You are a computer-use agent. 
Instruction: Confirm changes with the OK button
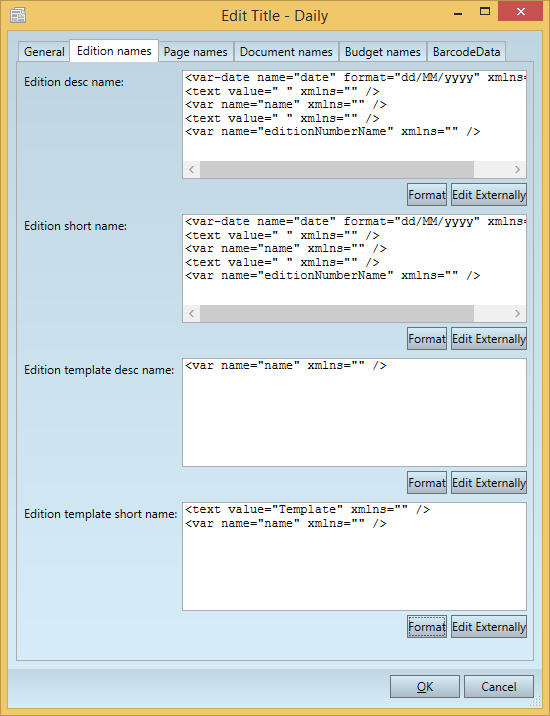pyautogui.click(x=425, y=687)
